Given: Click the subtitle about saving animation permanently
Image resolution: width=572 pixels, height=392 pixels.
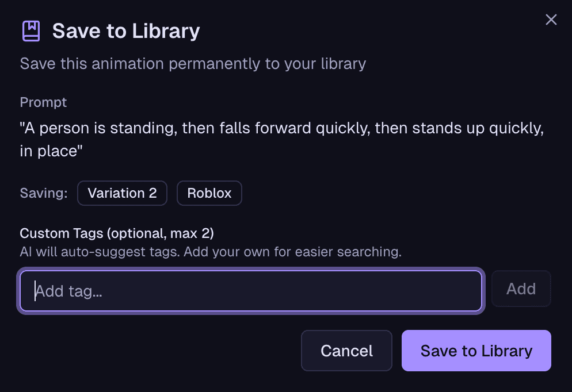Looking at the screenshot, I should [193, 64].
